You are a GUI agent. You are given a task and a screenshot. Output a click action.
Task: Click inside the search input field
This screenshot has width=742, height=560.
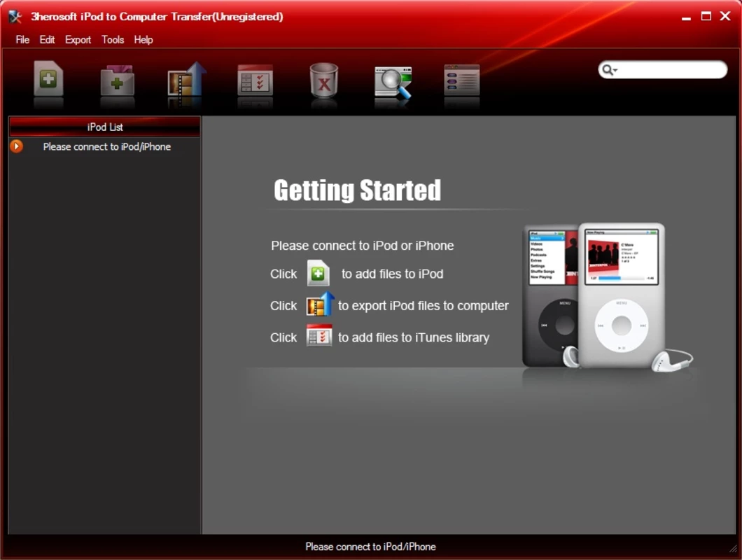coord(671,70)
